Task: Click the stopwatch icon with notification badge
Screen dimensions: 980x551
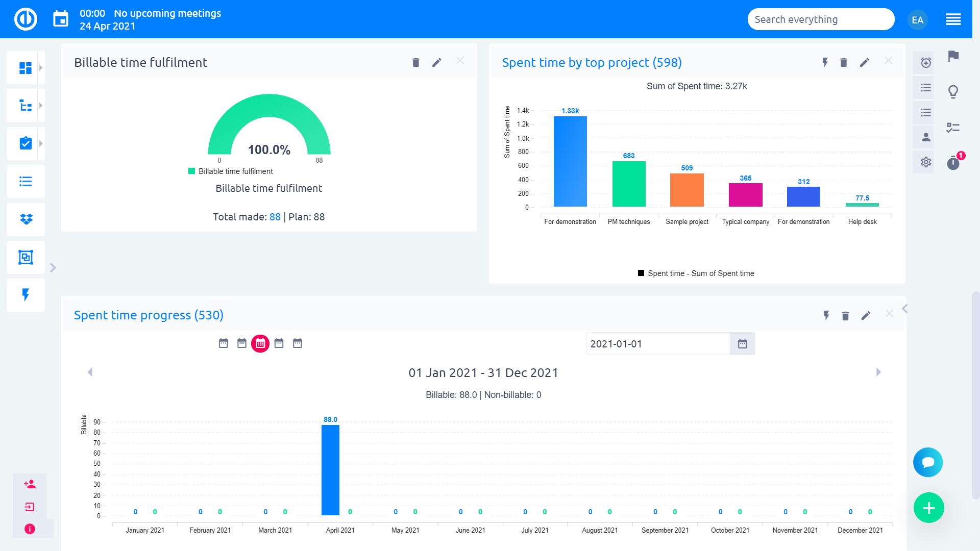Action: tap(953, 163)
